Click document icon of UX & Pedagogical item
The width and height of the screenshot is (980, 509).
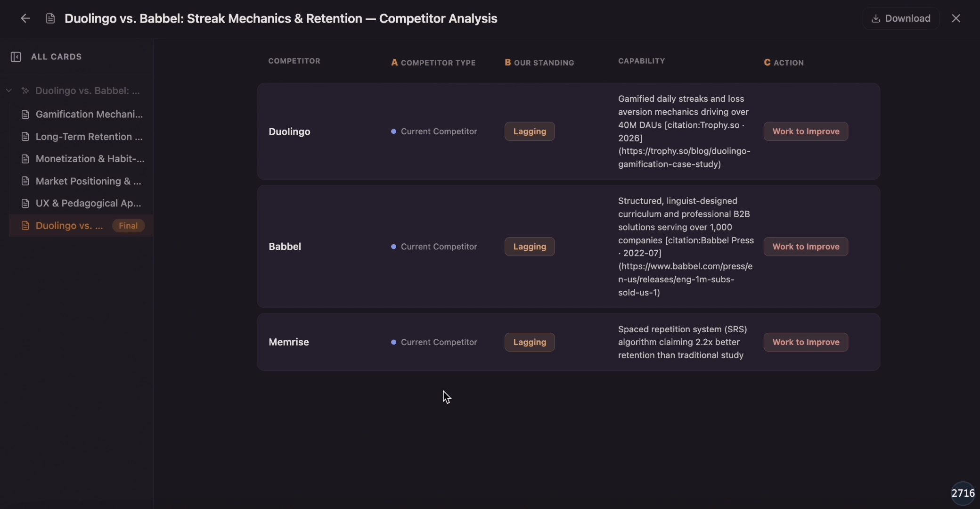[25, 204]
